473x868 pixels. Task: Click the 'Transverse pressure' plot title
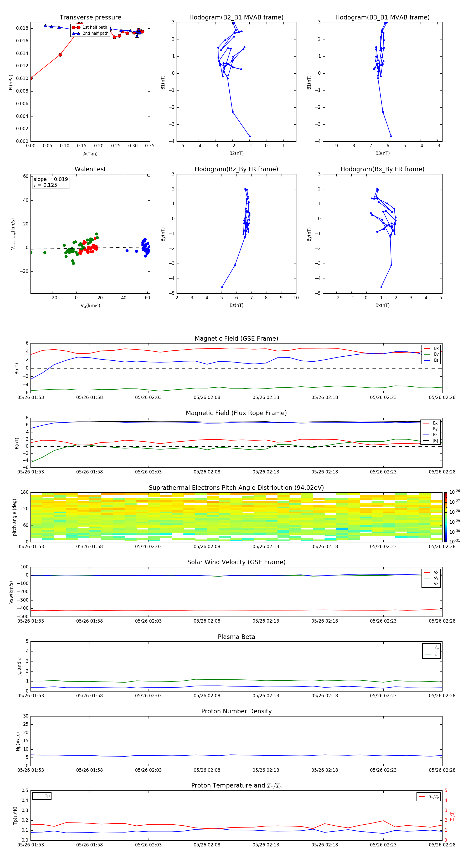click(90, 18)
